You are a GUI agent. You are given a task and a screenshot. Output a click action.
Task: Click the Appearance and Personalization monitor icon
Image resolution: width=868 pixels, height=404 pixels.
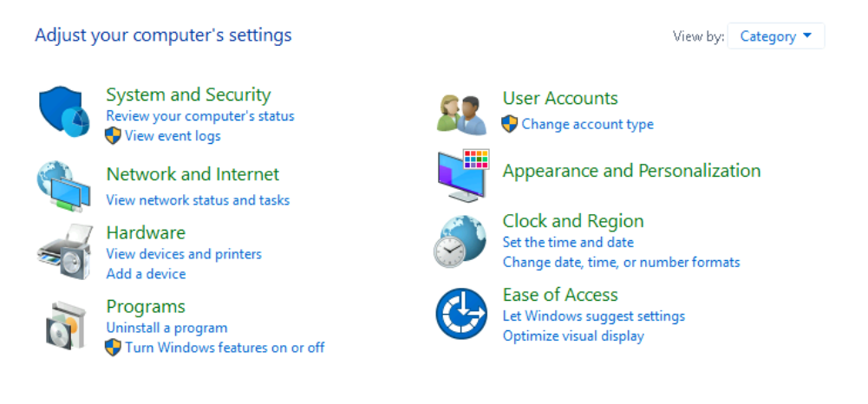click(462, 175)
